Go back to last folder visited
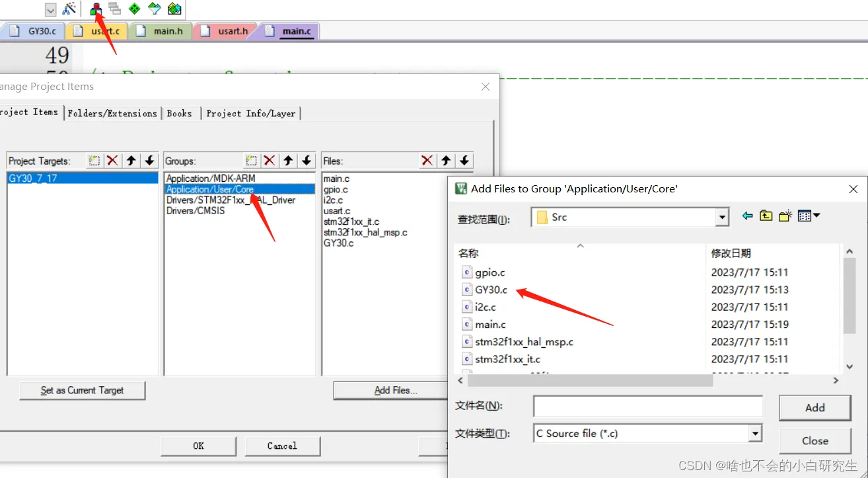Image resolution: width=868 pixels, height=478 pixels. (747, 216)
